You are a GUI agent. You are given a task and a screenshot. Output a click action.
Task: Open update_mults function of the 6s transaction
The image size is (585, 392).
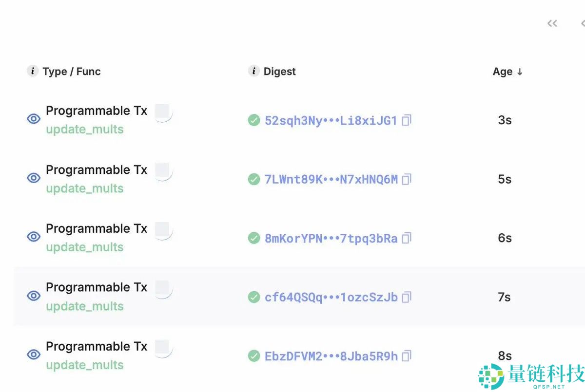coord(85,247)
